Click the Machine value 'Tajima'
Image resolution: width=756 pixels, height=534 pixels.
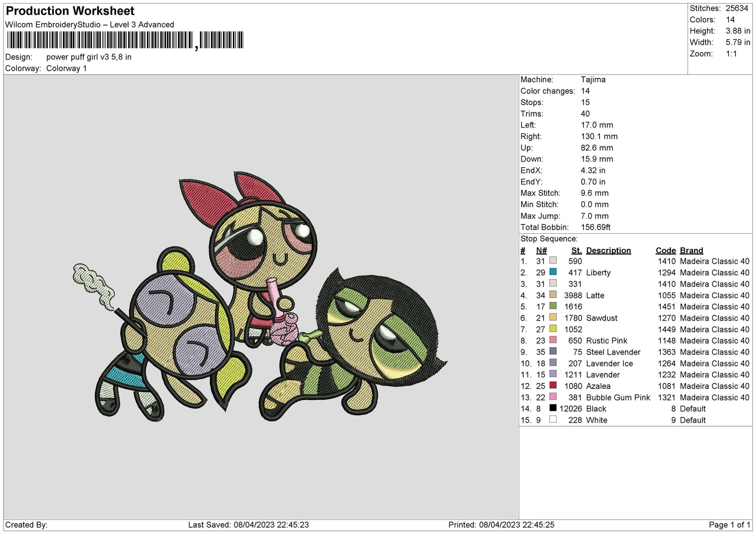click(x=593, y=79)
